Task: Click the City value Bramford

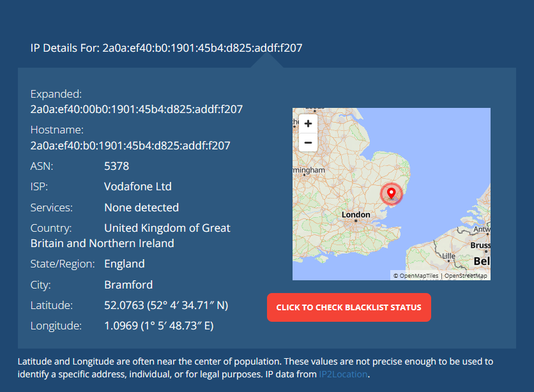Action: (x=128, y=285)
